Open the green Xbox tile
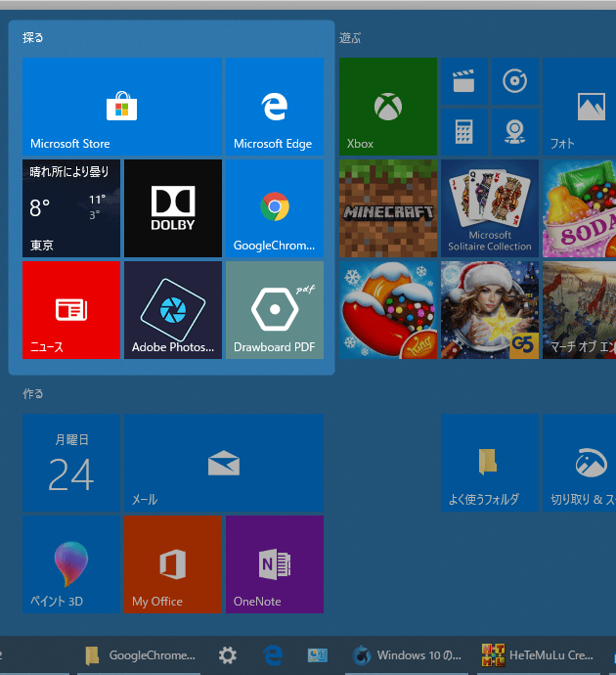 388,107
